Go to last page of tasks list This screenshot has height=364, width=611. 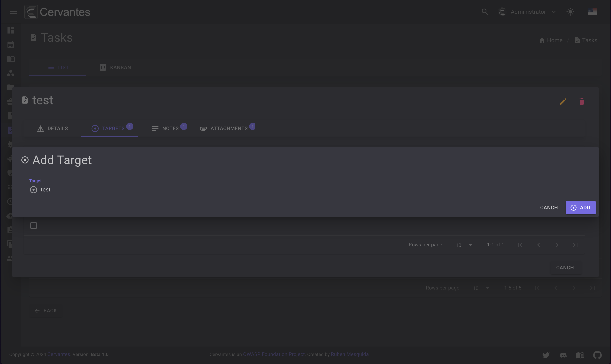point(592,288)
